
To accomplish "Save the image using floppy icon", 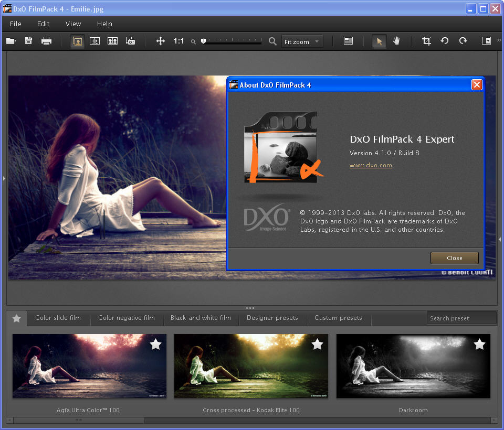I will pos(28,41).
